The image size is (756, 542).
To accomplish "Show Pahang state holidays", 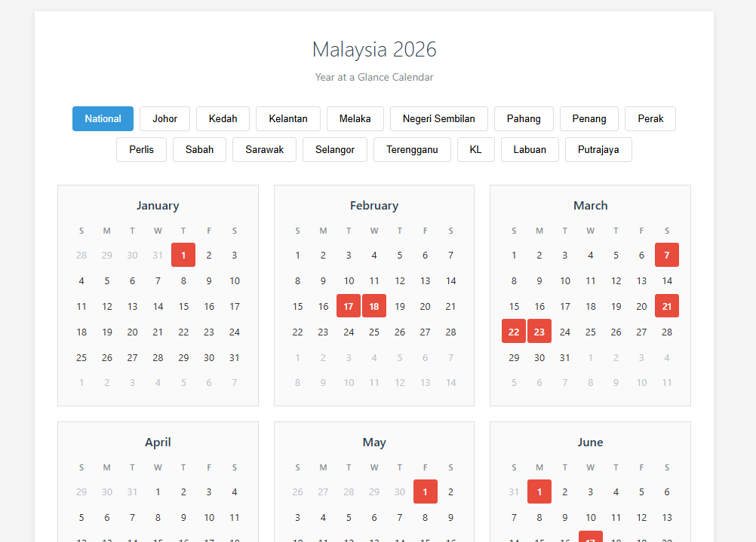I will pyautogui.click(x=524, y=118).
